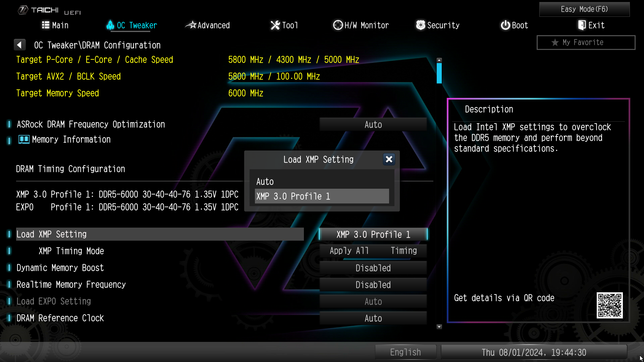
Task: Click Get details via QR code text
Action: point(504,298)
